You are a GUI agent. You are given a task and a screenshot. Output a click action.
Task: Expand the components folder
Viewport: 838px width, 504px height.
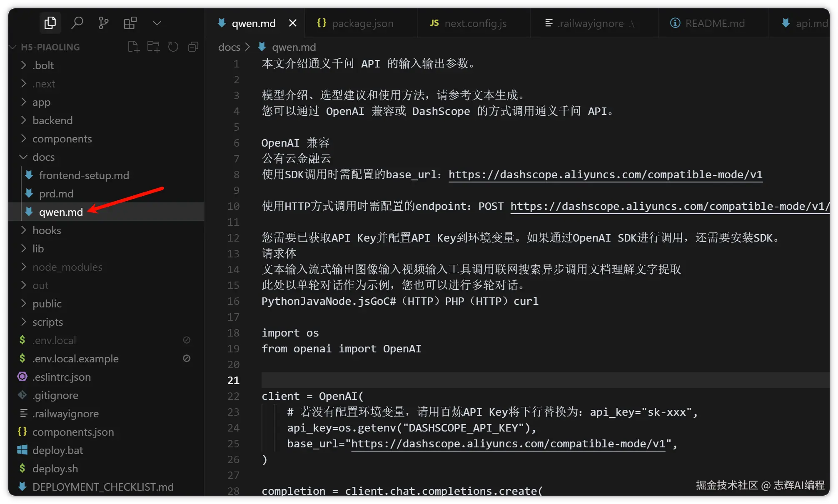[62, 139]
